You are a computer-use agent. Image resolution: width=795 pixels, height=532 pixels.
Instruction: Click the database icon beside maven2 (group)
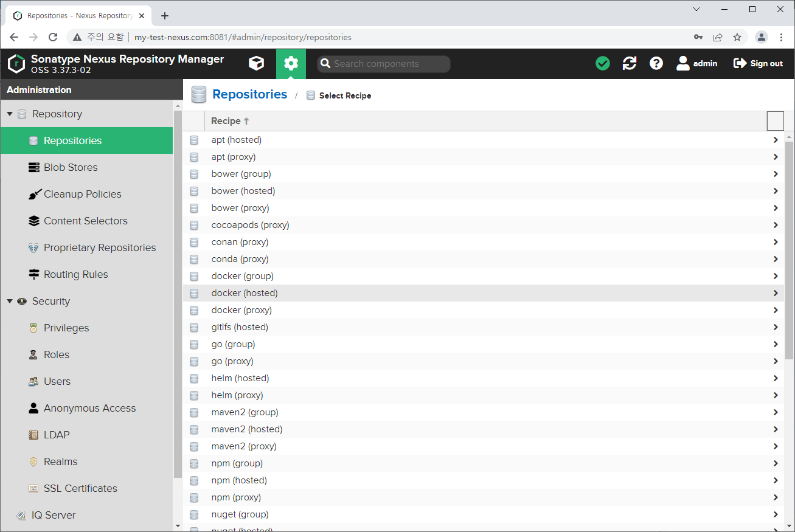pos(194,412)
